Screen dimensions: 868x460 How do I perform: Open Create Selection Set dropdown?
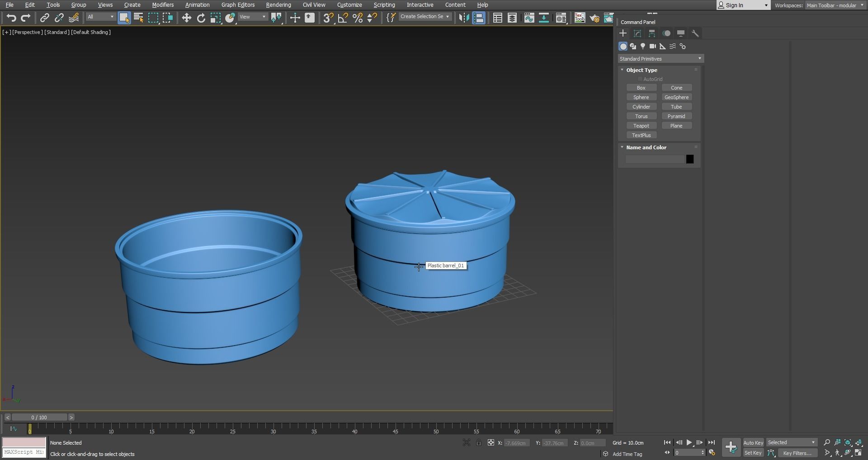point(425,16)
